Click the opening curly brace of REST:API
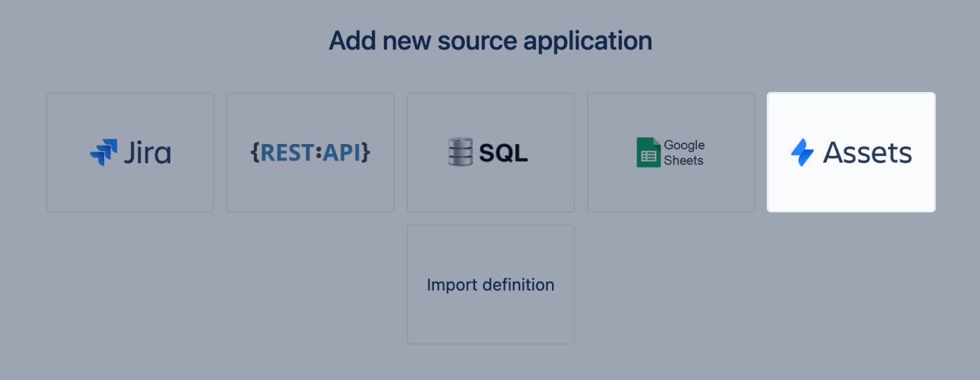Image resolution: width=980 pixels, height=380 pixels. point(255,153)
